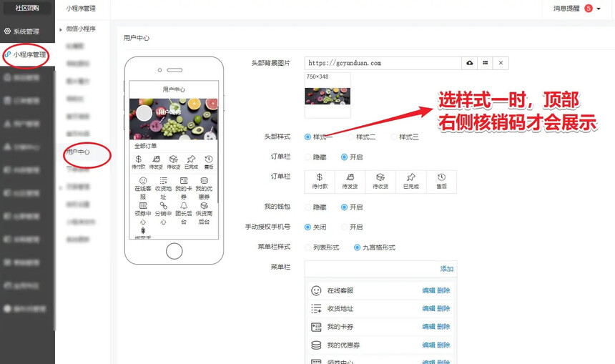Set 订单栏 to 开启

tap(344, 157)
